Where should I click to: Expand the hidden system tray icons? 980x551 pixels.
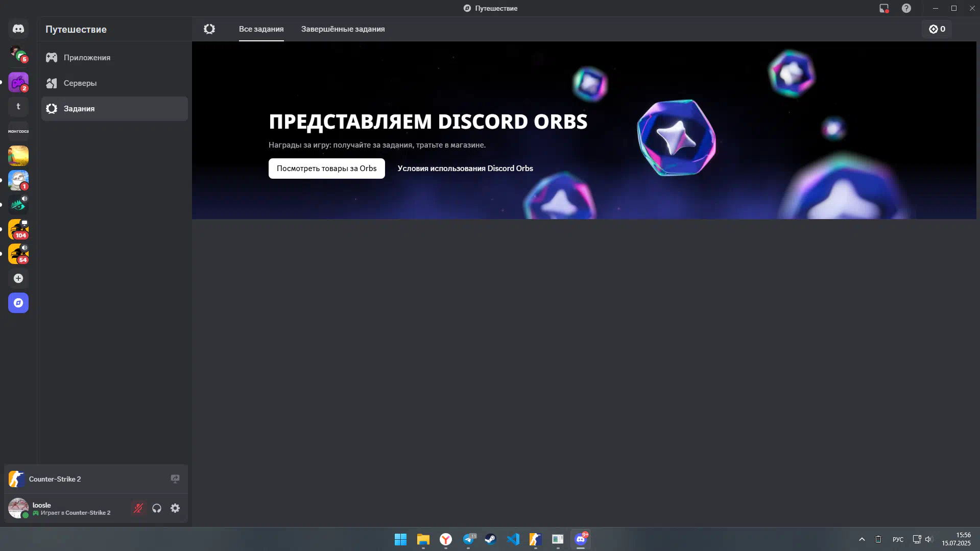(x=862, y=539)
